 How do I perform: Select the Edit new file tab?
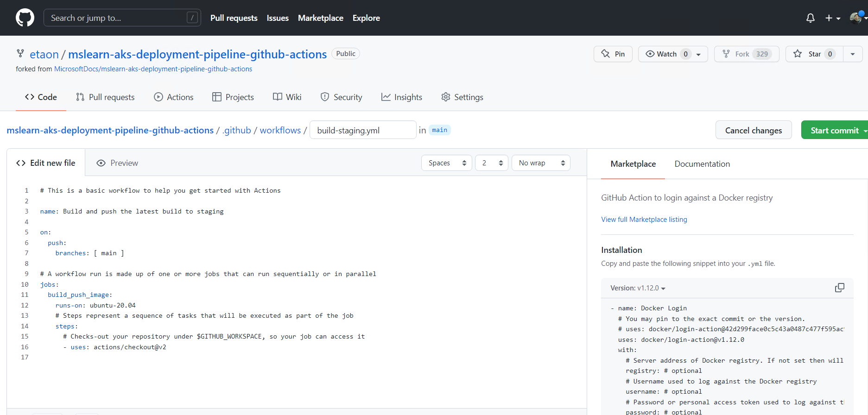[x=46, y=163]
